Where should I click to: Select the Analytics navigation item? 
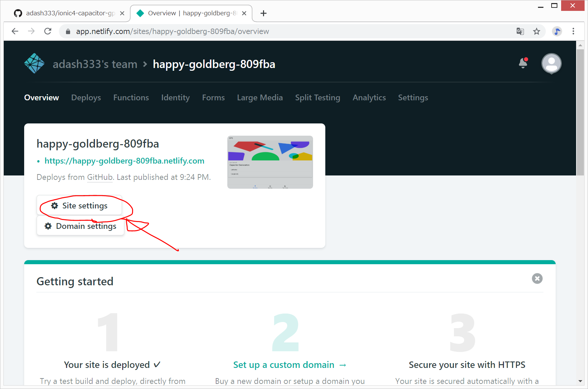369,98
